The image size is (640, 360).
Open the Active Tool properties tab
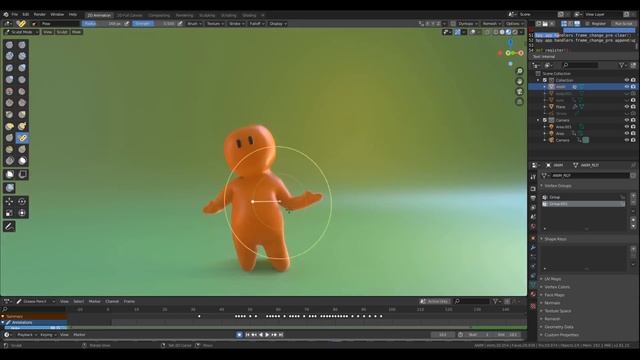coord(533,177)
